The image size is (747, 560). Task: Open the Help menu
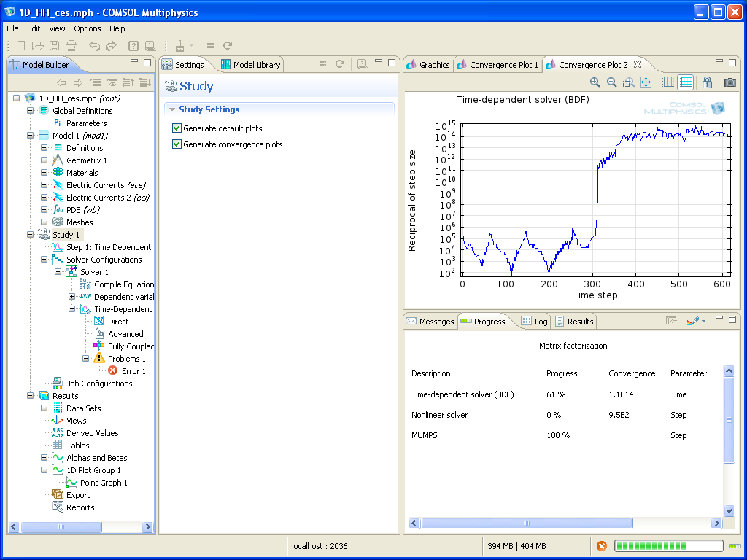117,28
